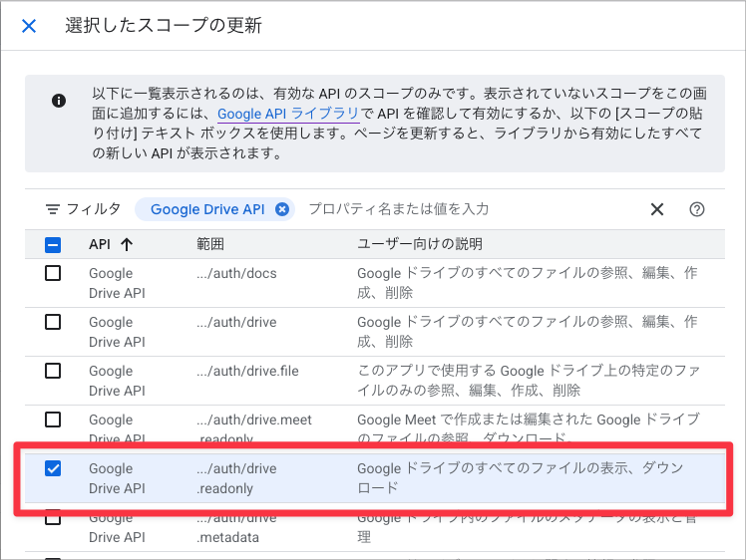Image resolution: width=746 pixels, height=560 pixels.
Task: Sort by API column ascending arrow
Action: (127, 244)
